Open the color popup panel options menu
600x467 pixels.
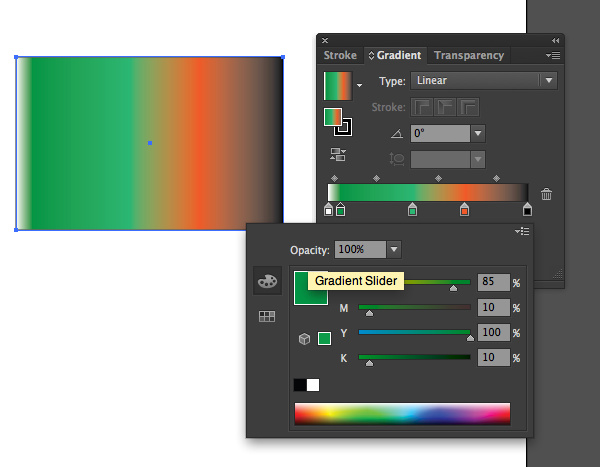click(522, 231)
